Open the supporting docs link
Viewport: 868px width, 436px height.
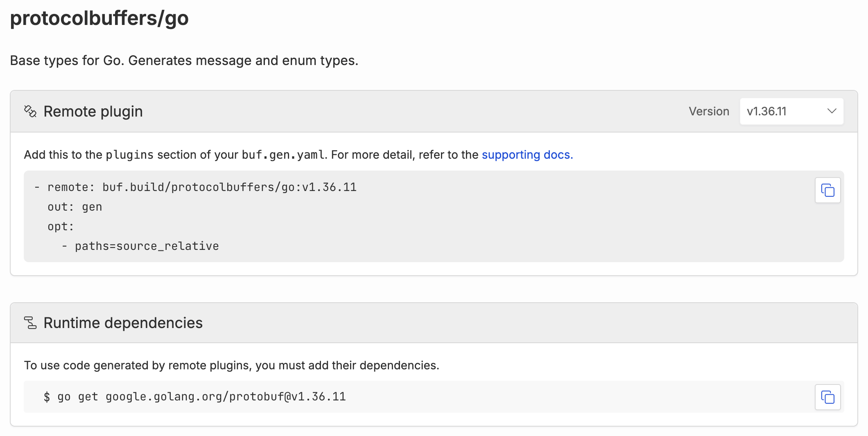[x=527, y=155]
